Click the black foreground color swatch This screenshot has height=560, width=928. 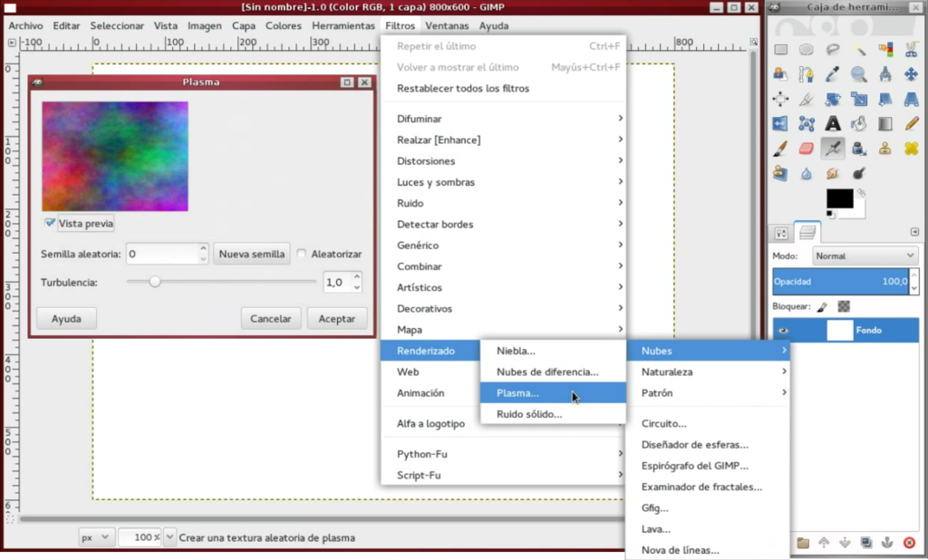(839, 198)
